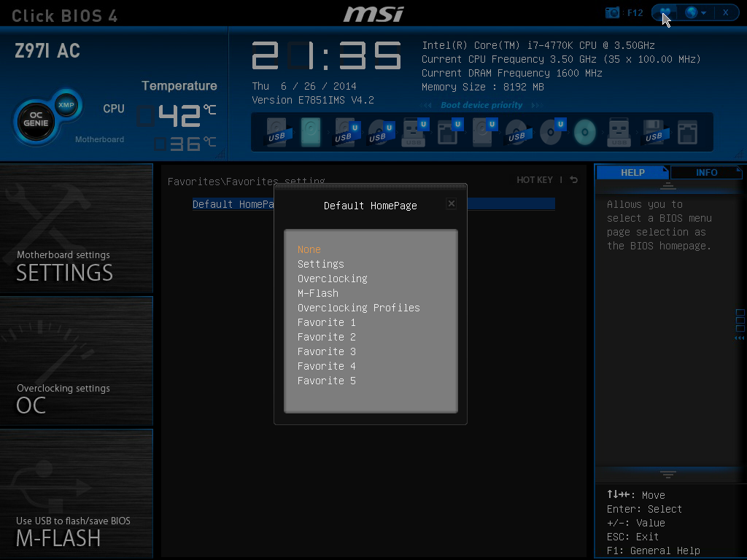The height and width of the screenshot is (560, 747).
Task: Click the Boot device priority label
Action: (481, 105)
